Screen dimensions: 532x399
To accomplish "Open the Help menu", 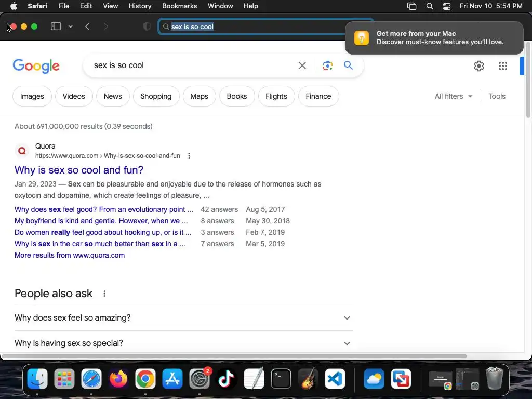I will (251, 6).
